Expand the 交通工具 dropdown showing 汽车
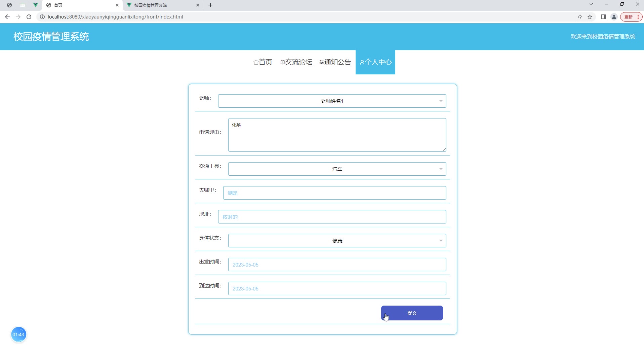 click(337, 169)
